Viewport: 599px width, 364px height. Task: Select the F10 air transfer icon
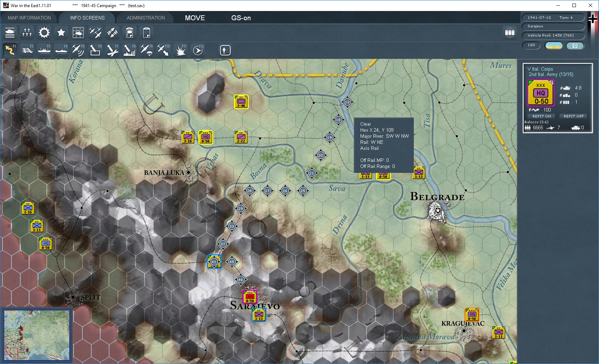click(163, 50)
